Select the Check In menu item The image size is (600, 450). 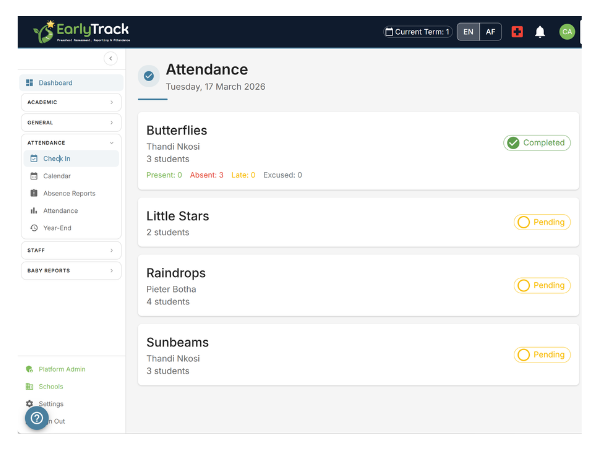(71, 158)
